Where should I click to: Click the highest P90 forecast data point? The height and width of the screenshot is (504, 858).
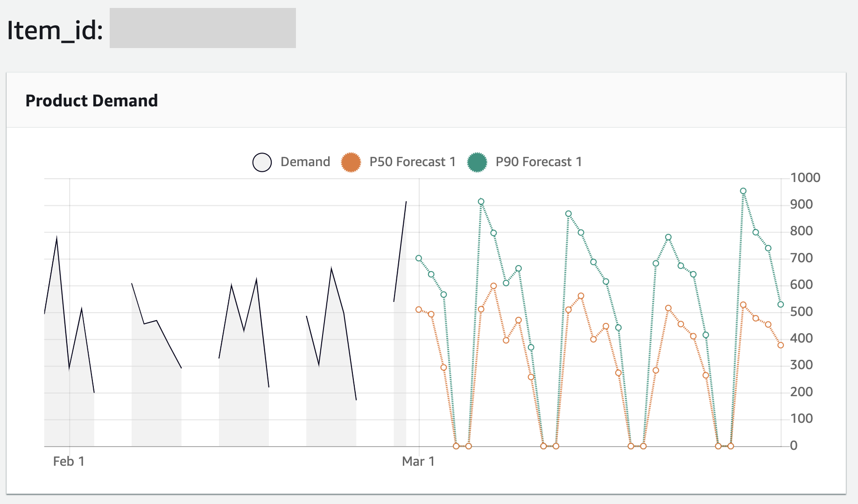[x=743, y=191]
